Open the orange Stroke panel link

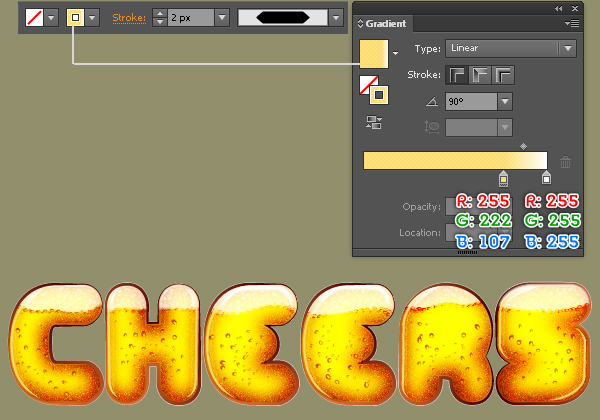(x=129, y=18)
